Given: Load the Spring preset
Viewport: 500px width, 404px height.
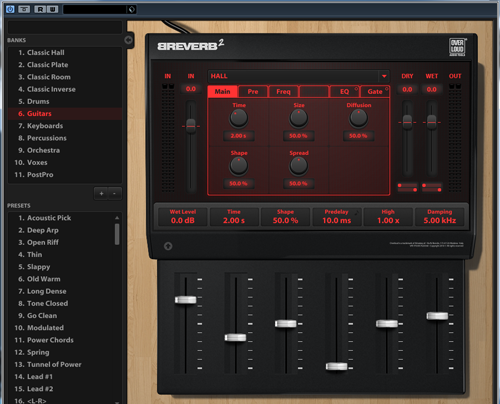Looking at the screenshot, I should [61, 352].
